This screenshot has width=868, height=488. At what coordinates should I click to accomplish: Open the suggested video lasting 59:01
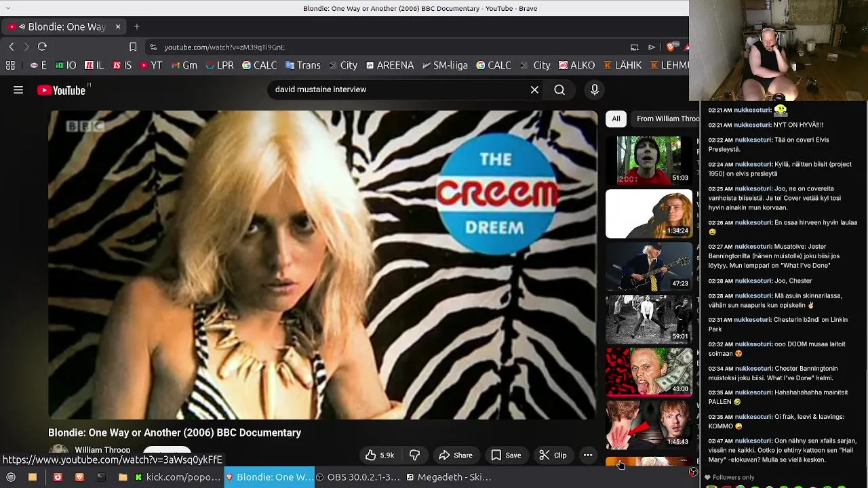tap(649, 319)
